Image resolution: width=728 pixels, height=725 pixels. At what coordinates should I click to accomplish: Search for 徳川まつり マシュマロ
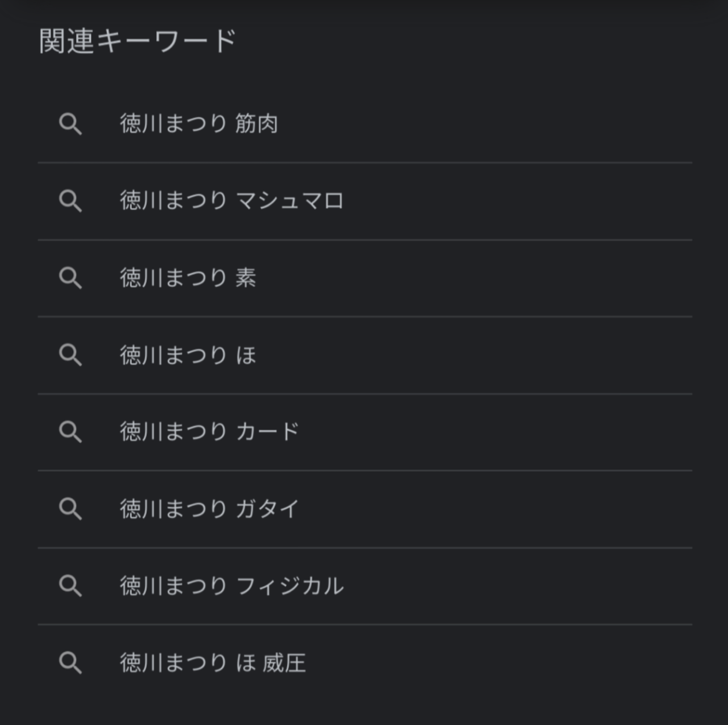coord(231,201)
